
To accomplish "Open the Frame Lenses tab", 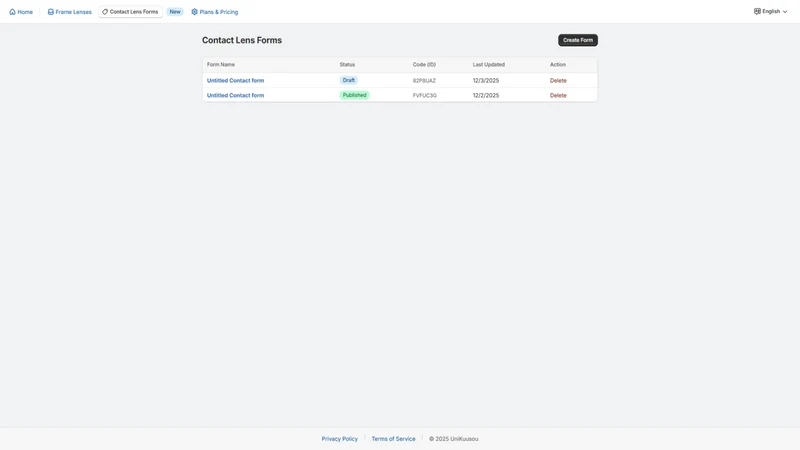I will coord(69,12).
